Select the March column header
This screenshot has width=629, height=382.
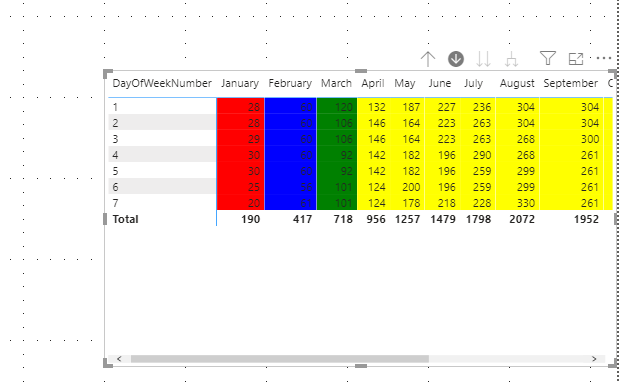tap(336, 83)
